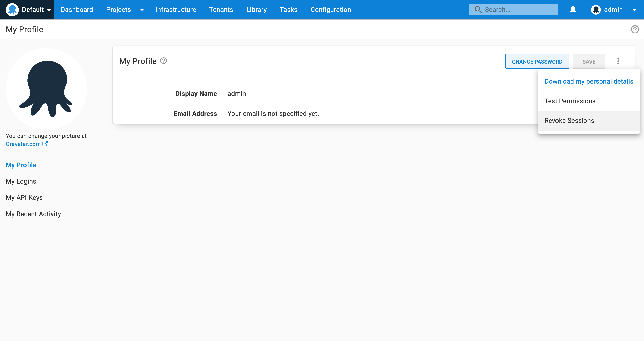This screenshot has height=341, width=644.
Task: Choose Test Permissions menu entry
Action: coord(570,101)
